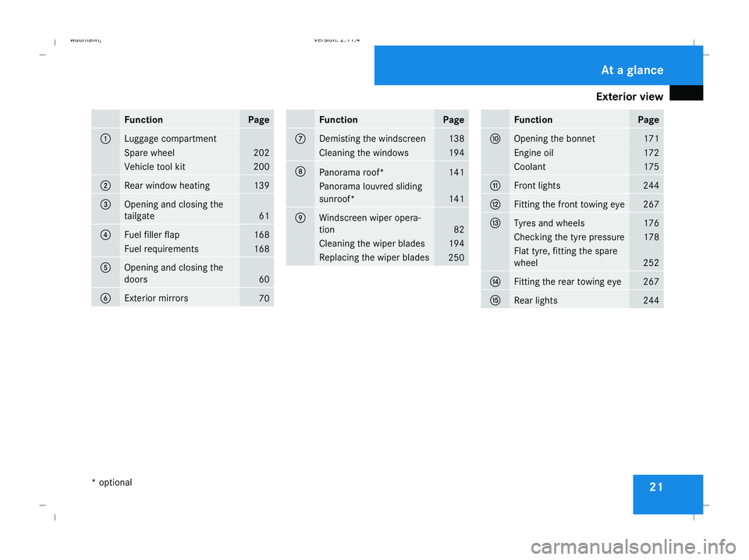Click 'Panorama roof*' entry
The image size is (749, 560).
352,172
